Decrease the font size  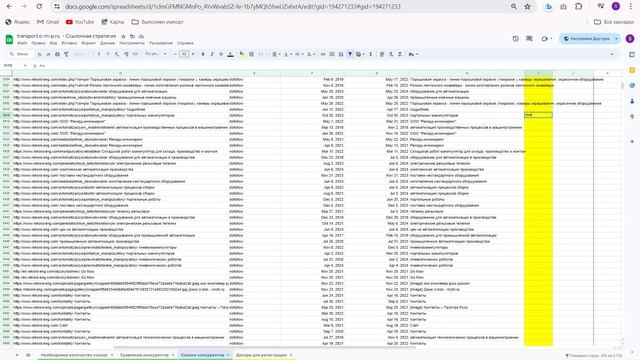coord(175,54)
